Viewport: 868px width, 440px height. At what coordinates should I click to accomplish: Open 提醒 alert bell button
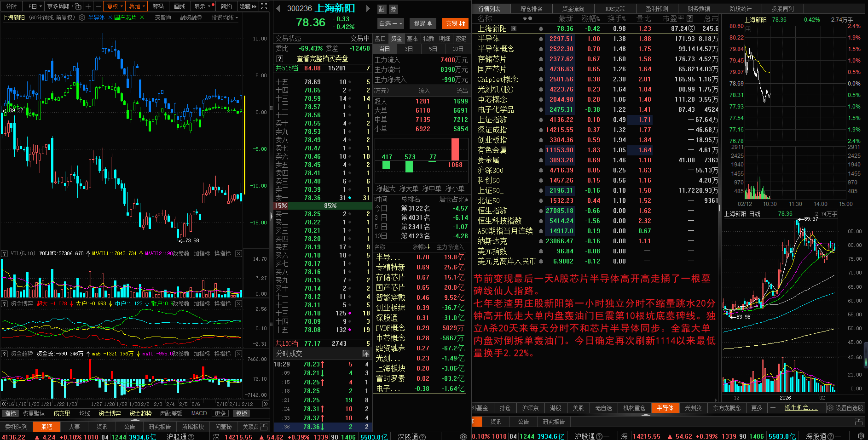(x=422, y=23)
